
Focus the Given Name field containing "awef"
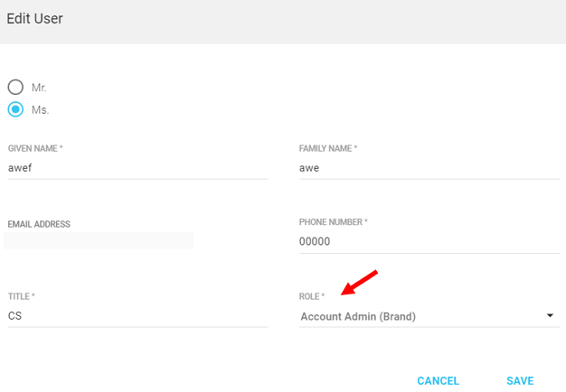137,167
